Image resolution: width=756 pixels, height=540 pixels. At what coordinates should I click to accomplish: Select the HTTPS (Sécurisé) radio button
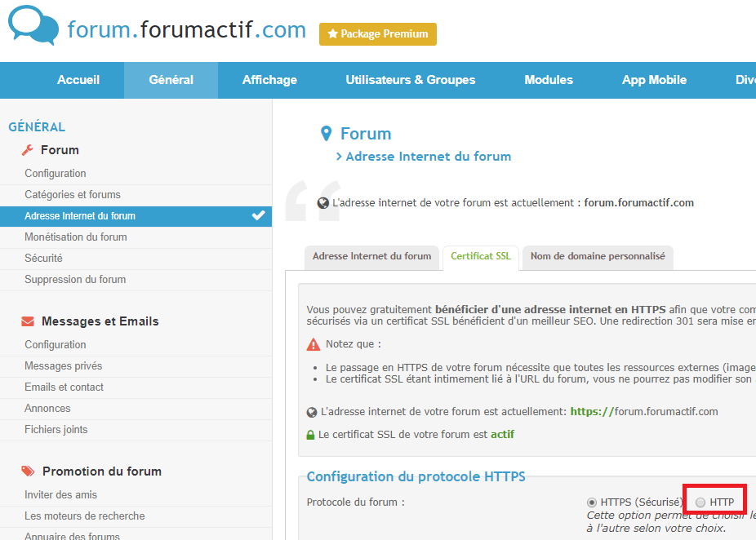(592, 502)
